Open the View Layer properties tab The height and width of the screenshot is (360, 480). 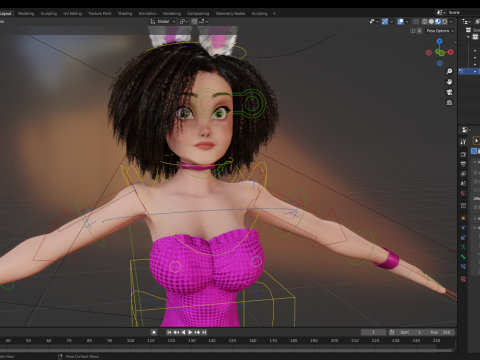(463, 174)
